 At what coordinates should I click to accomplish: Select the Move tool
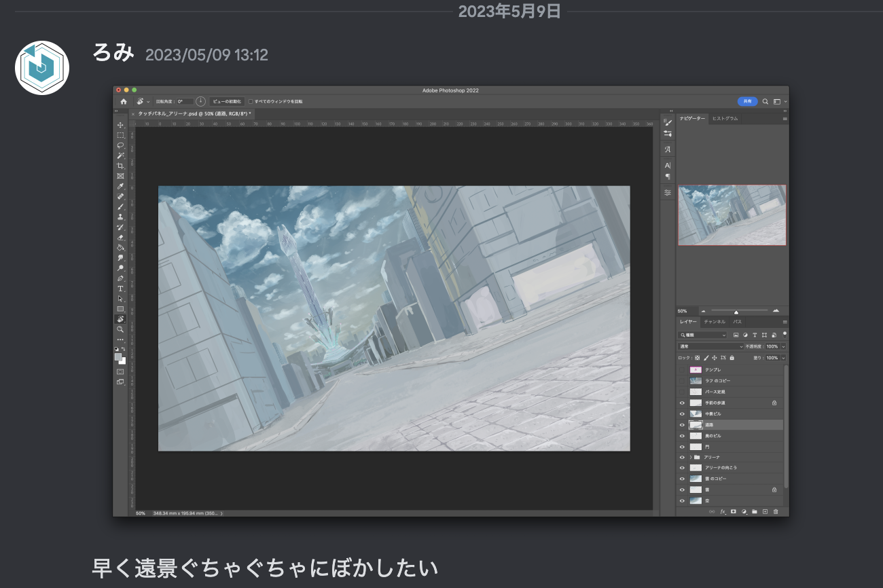pos(120,125)
